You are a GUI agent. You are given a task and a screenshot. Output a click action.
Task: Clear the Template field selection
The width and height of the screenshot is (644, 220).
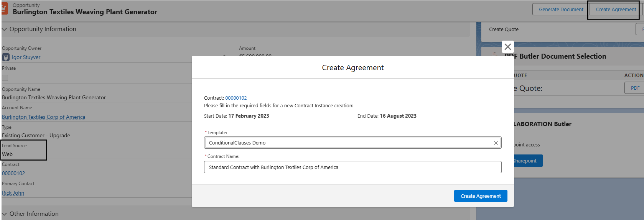(496, 143)
